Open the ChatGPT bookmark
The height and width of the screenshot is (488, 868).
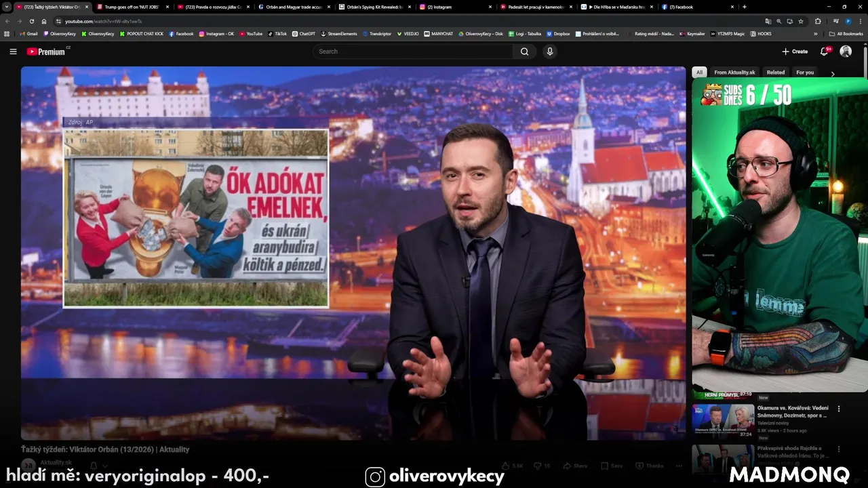pyautogui.click(x=304, y=33)
